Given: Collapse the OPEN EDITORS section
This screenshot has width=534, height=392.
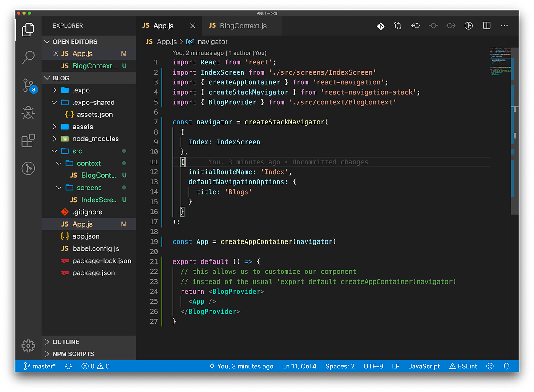Looking at the screenshot, I should [74, 41].
